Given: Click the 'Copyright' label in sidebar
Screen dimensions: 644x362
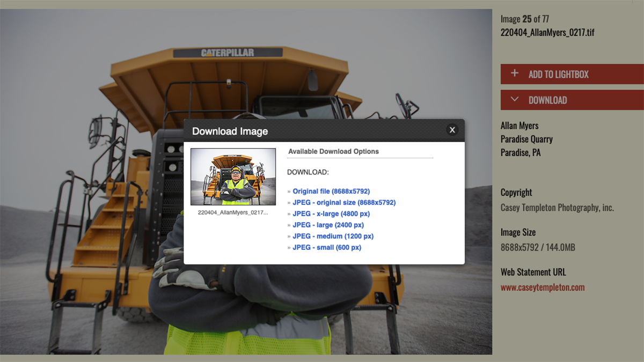Looking at the screenshot, I should pos(516,193).
